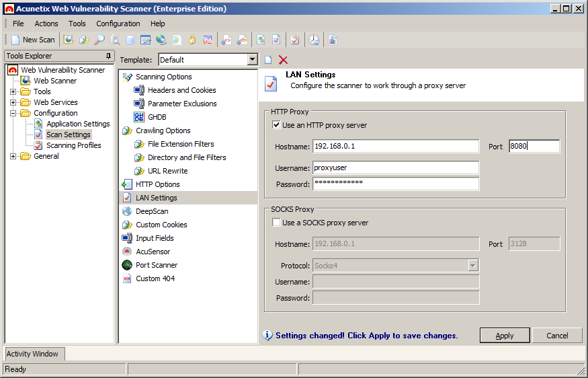
Task: Enable Use a SOCKS proxy server
Action: click(276, 223)
